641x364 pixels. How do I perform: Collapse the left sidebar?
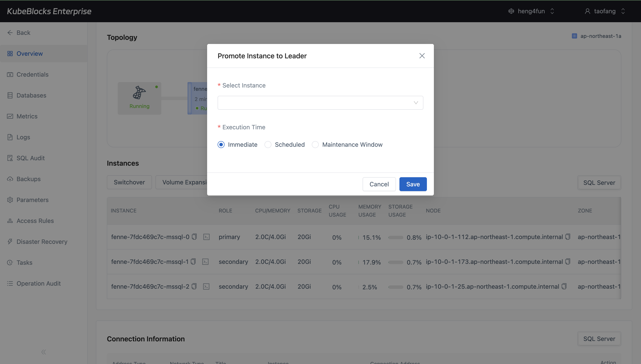point(43,352)
